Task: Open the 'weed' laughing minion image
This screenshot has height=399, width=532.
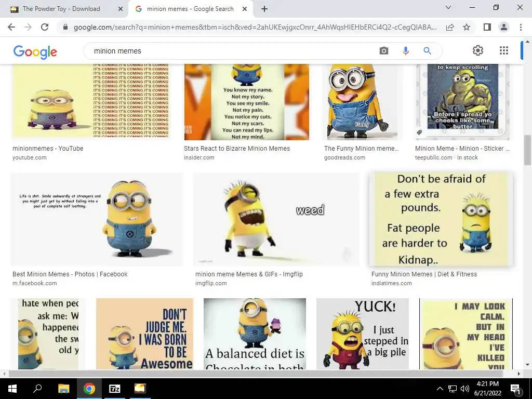Action: coord(276,219)
